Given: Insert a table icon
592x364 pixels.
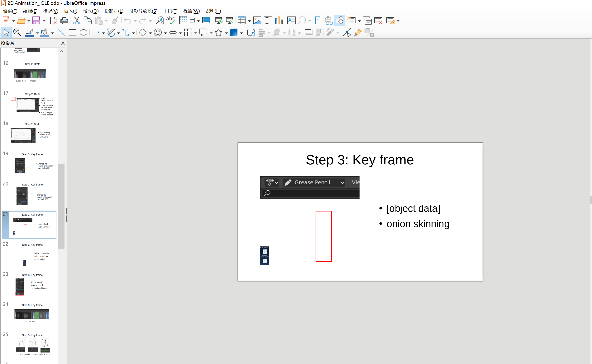Looking at the screenshot, I should pyautogui.click(x=241, y=21).
